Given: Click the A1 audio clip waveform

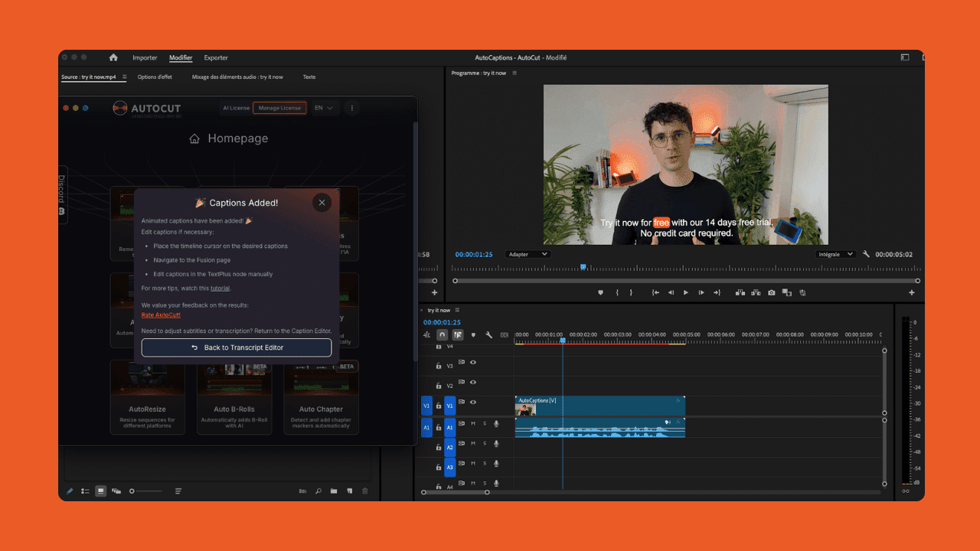Looking at the screenshot, I should 599,428.
